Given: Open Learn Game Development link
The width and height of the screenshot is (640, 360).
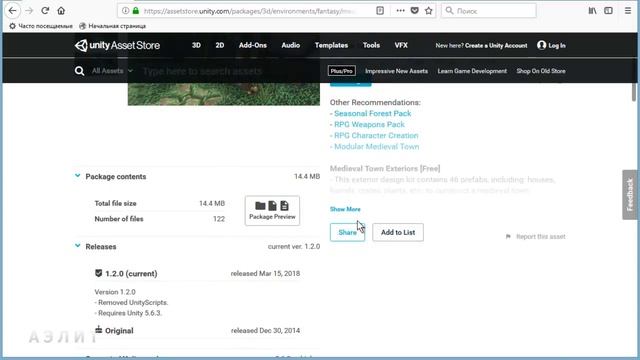Looking at the screenshot, I should 472,71.
